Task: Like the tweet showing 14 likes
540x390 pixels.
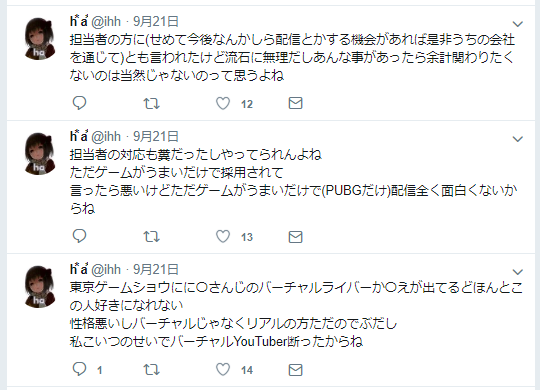Action: (223, 370)
